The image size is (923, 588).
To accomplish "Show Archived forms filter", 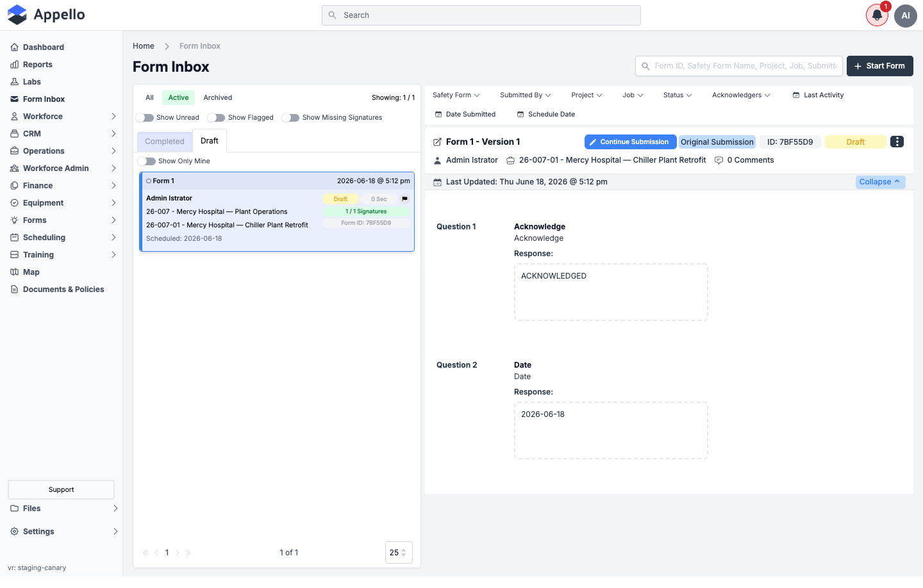I will pyautogui.click(x=218, y=98).
